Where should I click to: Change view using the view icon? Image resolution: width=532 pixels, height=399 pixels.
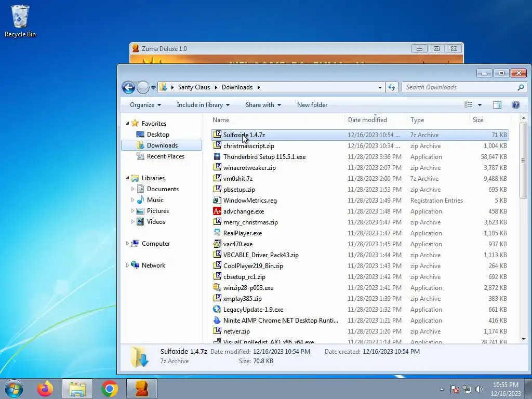pos(468,105)
